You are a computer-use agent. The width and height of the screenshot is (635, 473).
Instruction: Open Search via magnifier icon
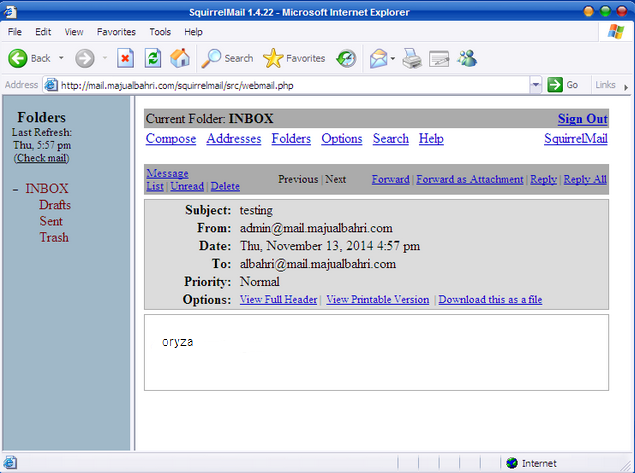(211, 59)
